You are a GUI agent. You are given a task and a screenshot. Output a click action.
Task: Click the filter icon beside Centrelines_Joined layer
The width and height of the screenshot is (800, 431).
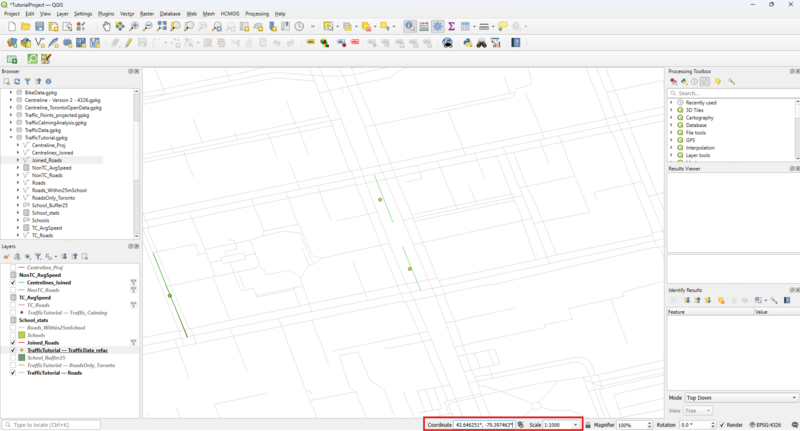click(x=133, y=283)
